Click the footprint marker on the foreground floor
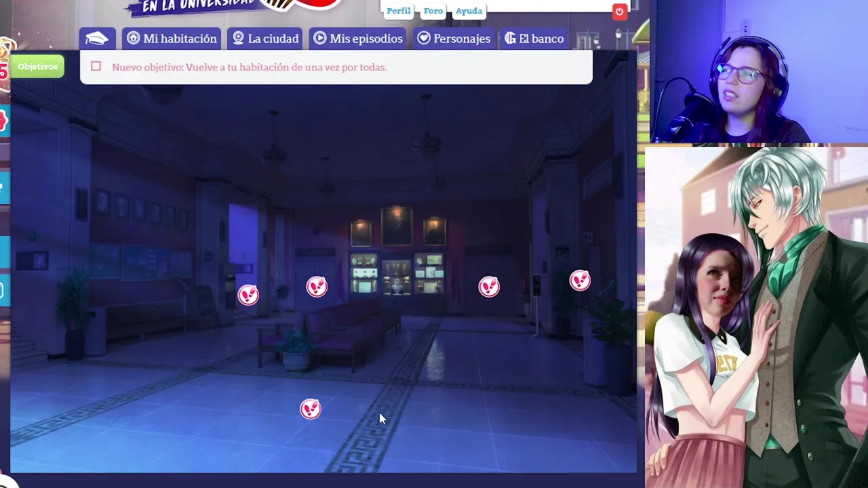 [311, 409]
